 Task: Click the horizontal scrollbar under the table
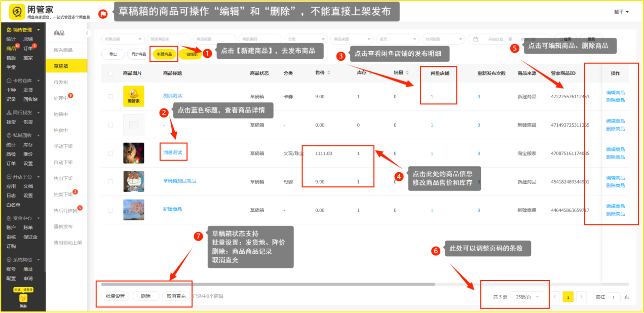tap(268, 284)
